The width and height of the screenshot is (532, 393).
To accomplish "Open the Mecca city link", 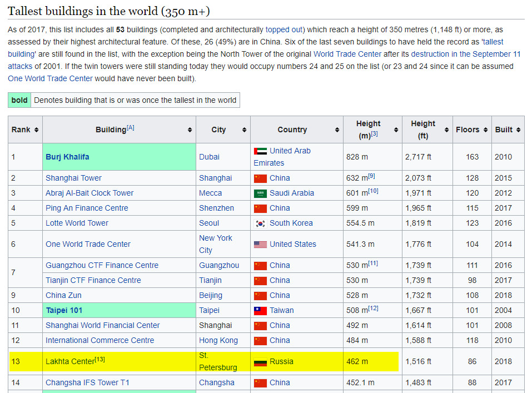I will point(210,193).
